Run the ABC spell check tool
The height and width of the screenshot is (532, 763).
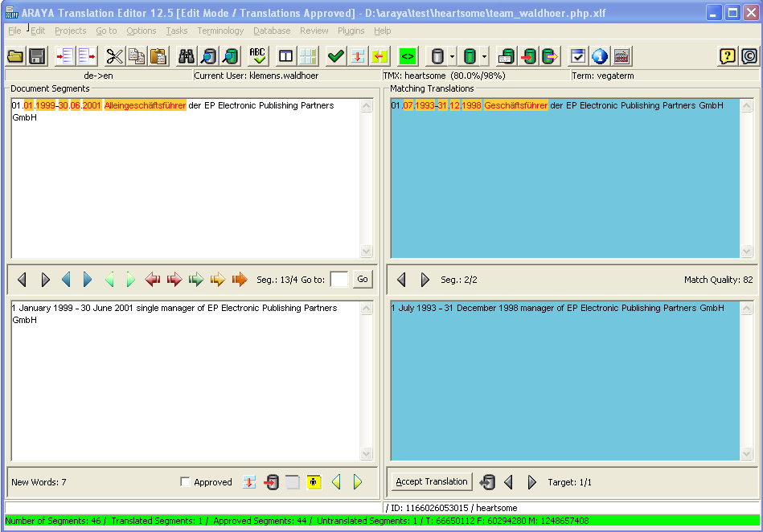(257, 56)
